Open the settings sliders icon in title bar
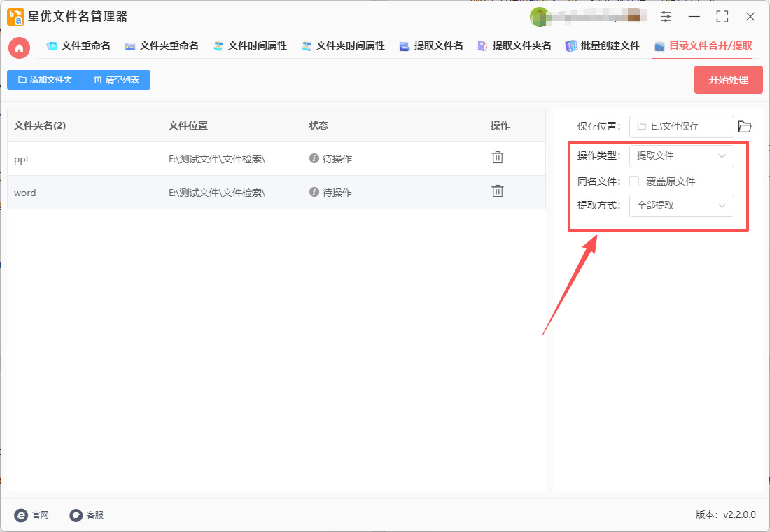 click(x=666, y=17)
